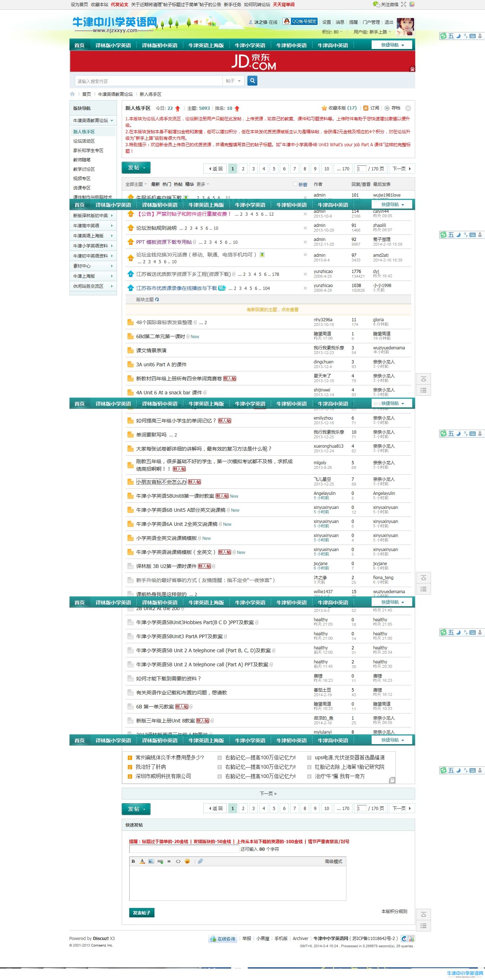Insert link via quick post editor icon
485x980 pixels.
click(160, 861)
